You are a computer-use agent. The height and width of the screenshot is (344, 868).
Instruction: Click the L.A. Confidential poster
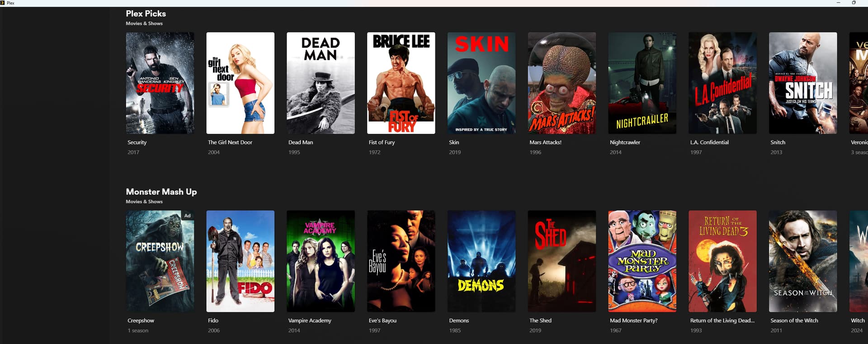click(x=722, y=83)
